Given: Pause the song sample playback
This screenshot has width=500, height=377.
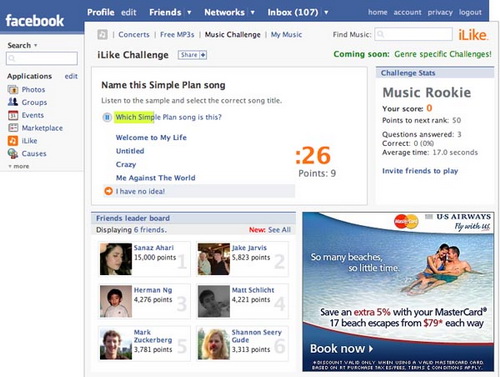Looking at the screenshot, I should coord(107,117).
